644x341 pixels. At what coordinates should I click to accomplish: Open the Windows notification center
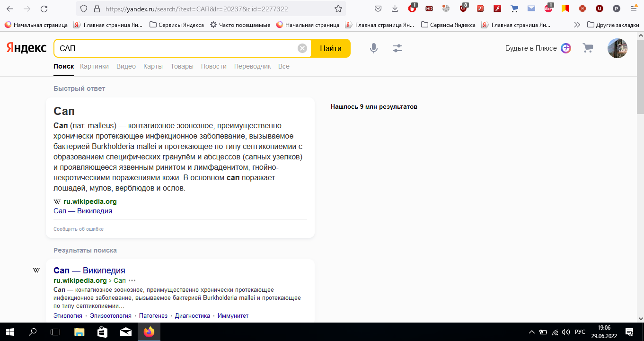(630, 332)
